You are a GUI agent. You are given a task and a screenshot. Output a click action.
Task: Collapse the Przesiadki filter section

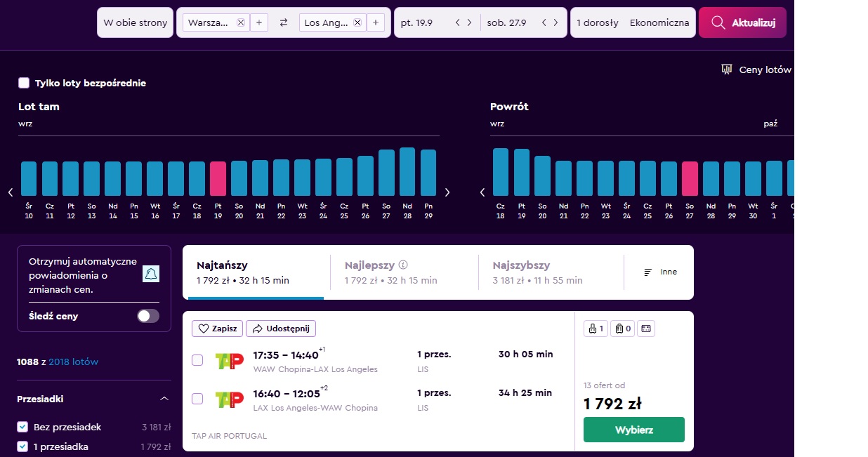[x=164, y=399]
